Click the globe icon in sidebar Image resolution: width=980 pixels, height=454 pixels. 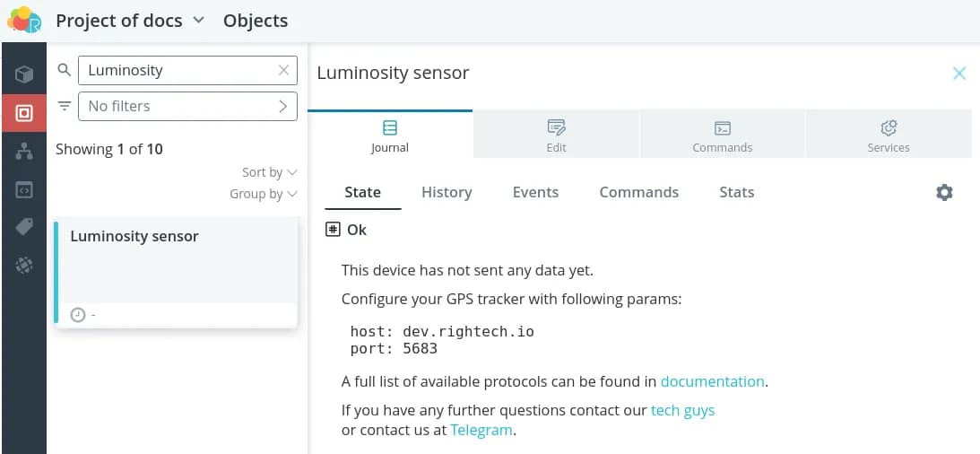pos(24,265)
